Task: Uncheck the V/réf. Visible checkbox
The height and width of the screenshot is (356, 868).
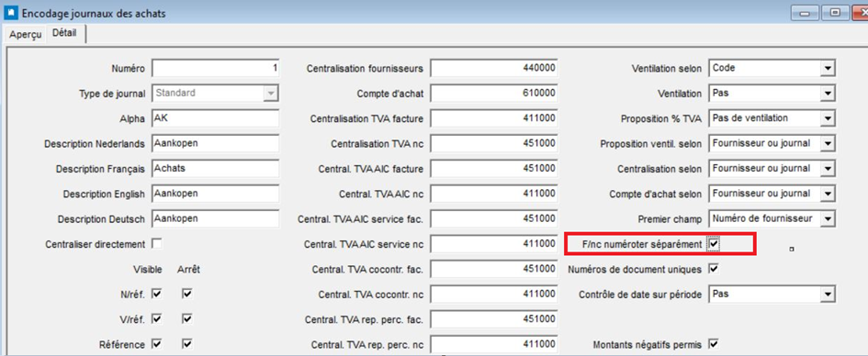Action: (x=157, y=319)
